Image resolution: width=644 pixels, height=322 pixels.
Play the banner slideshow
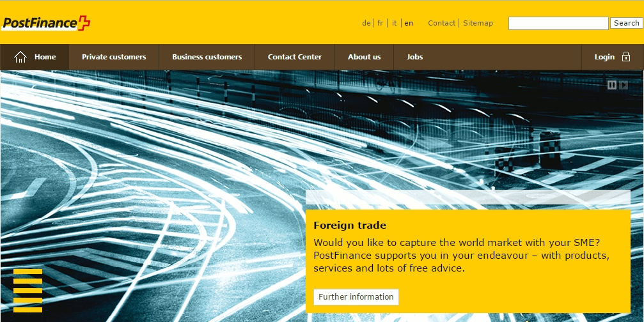tap(624, 85)
